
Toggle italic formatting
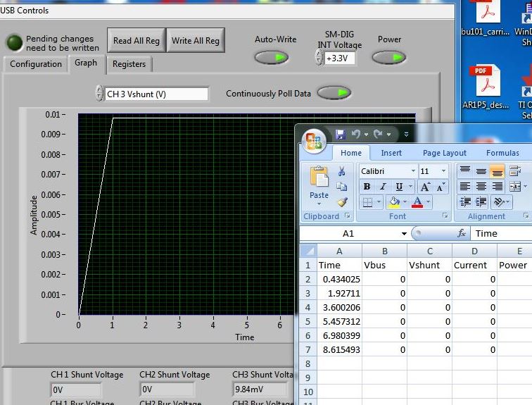click(x=383, y=187)
